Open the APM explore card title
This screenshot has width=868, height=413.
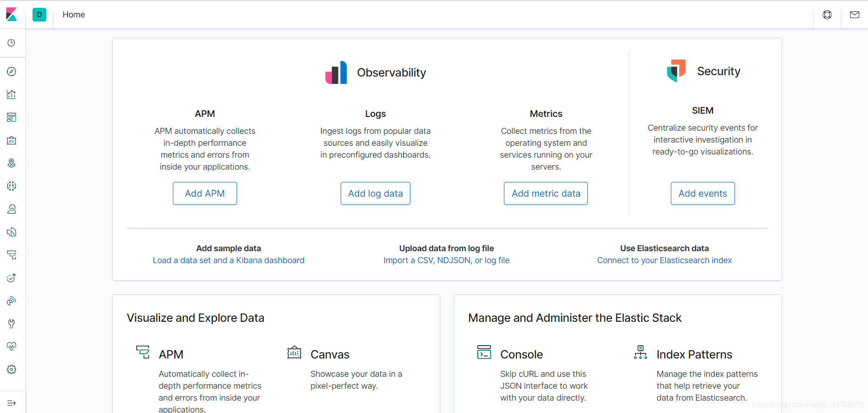(x=171, y=354)
